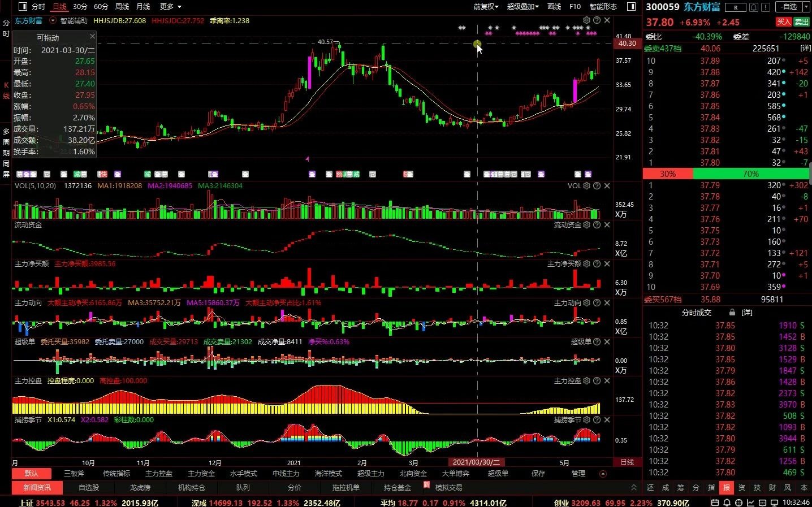Open the 模拟交易 bottom tab
The image size is (812, 507).
[448, 487]
